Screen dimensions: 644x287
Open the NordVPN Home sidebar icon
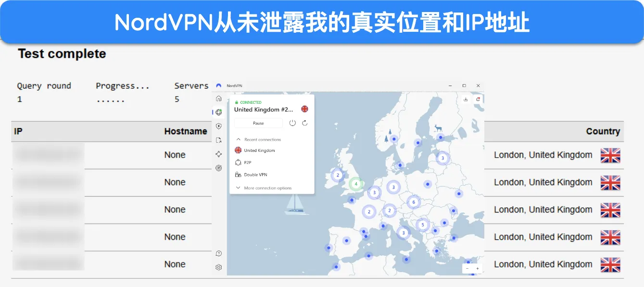(x=219, y=99)
